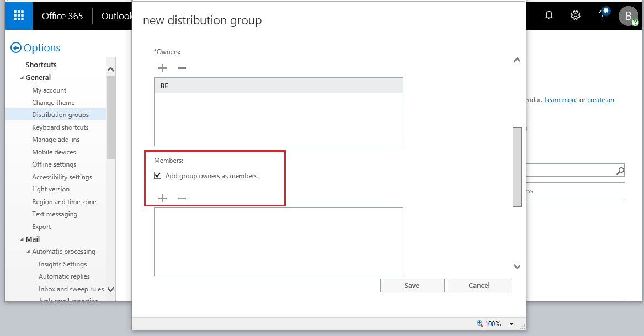Open Region and time zone option

64,202
